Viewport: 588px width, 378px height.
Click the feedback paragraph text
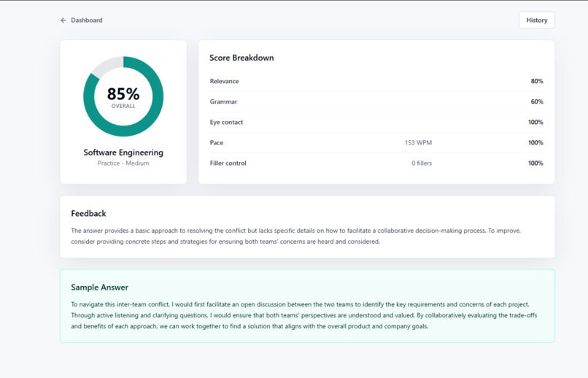click(x=296, y=236)
